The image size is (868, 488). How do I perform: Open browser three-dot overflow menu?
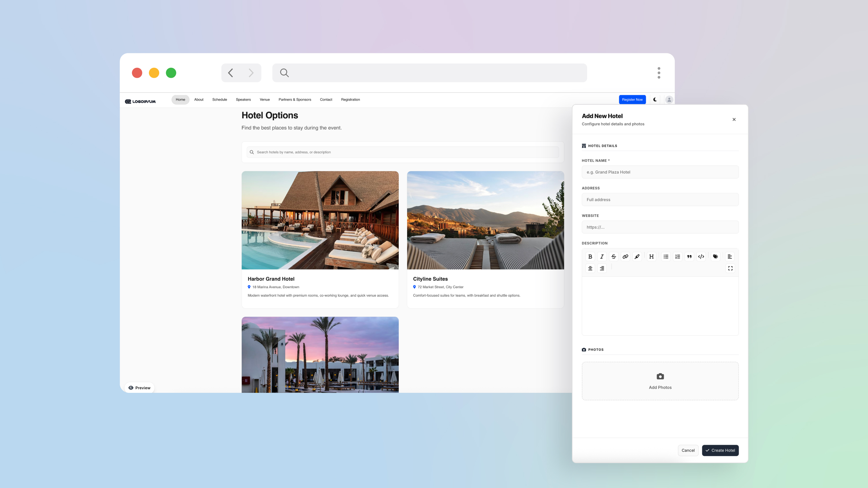[659, 73]
